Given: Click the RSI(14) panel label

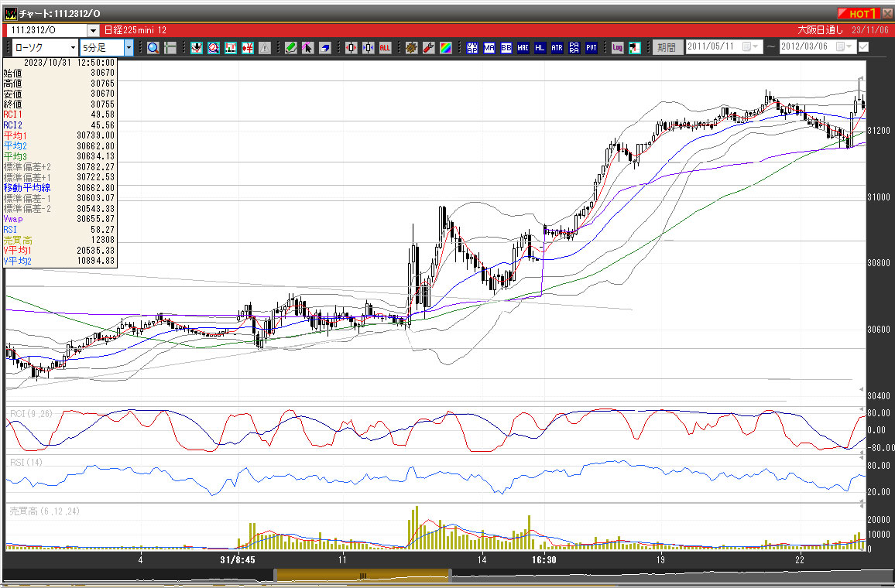Looking at the screenshot, I should 26,463.
